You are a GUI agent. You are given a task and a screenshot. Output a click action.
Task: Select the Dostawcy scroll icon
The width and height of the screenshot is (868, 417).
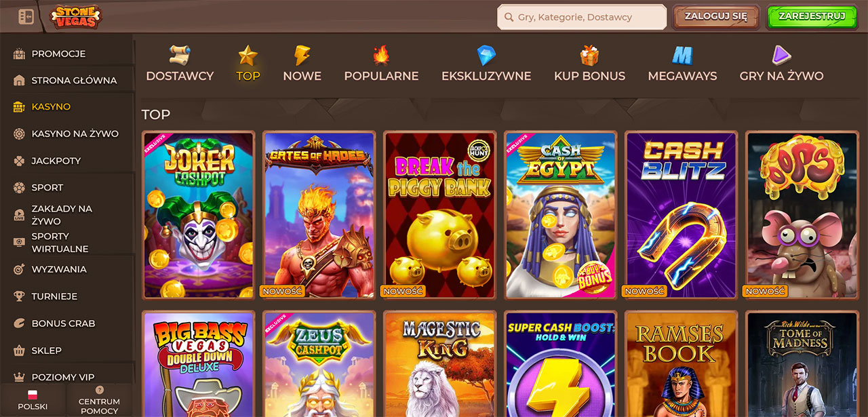tap(180, 54)
